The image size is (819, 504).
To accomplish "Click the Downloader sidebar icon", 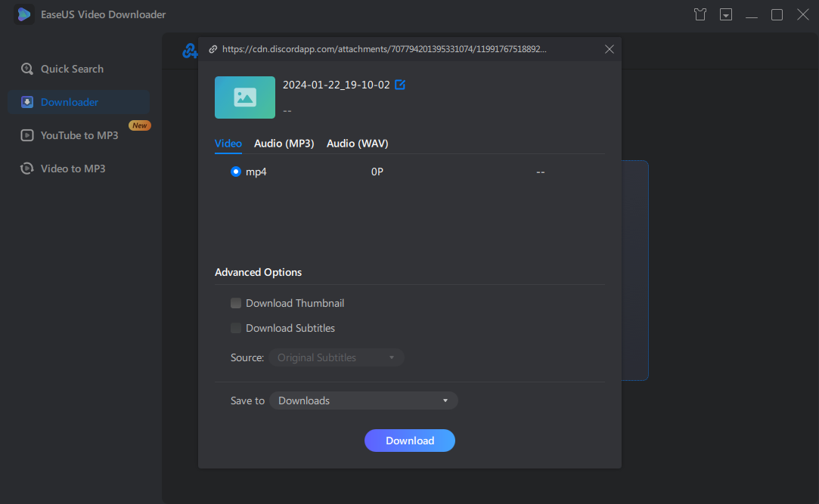I will click(x=26, y=102).
